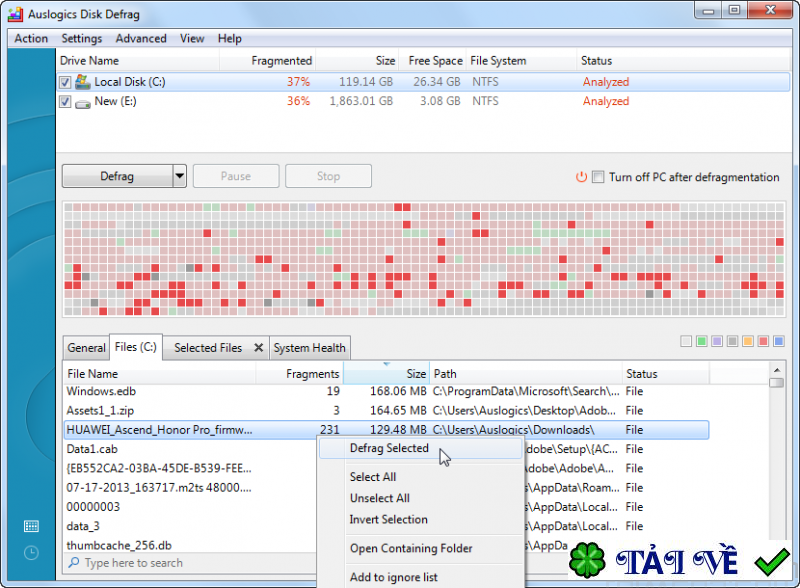Click the Pause button
The width and height of the screenshot is (800, 588).
tap(236, 176)
